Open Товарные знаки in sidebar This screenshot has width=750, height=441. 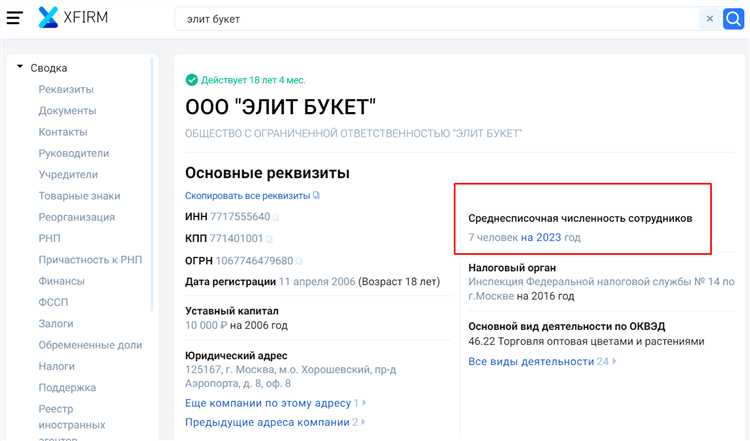[79, 196]
